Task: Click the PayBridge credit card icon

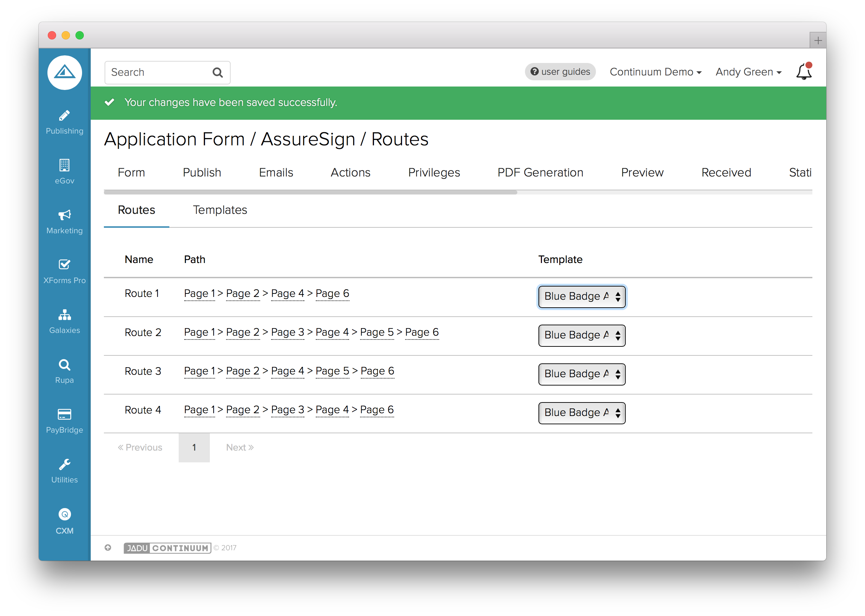Action: click(64, 414)
